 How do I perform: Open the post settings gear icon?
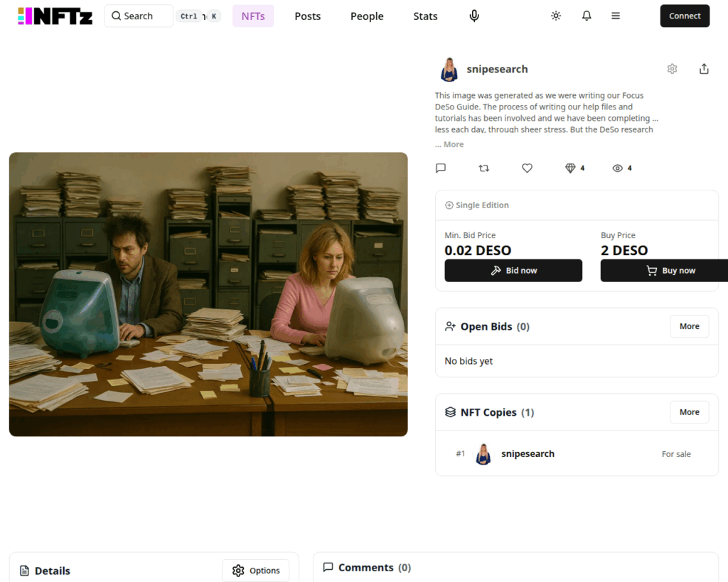[672, 69]
